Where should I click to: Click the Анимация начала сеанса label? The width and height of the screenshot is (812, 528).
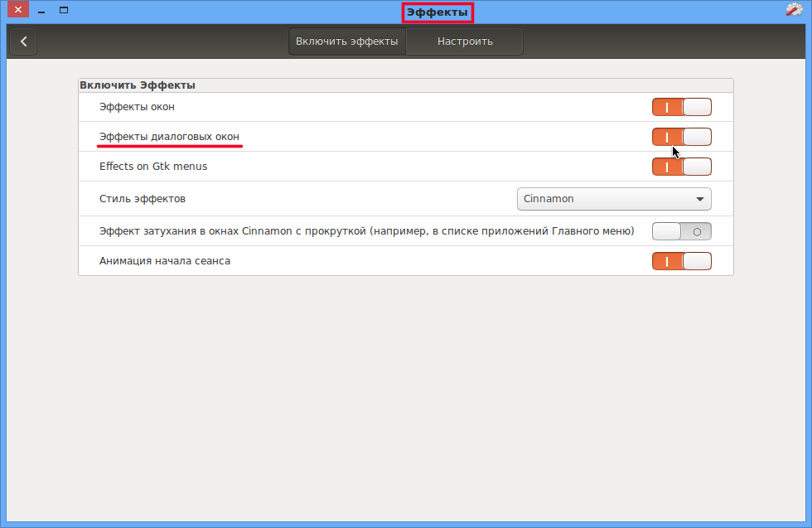(x=165, y=261)
